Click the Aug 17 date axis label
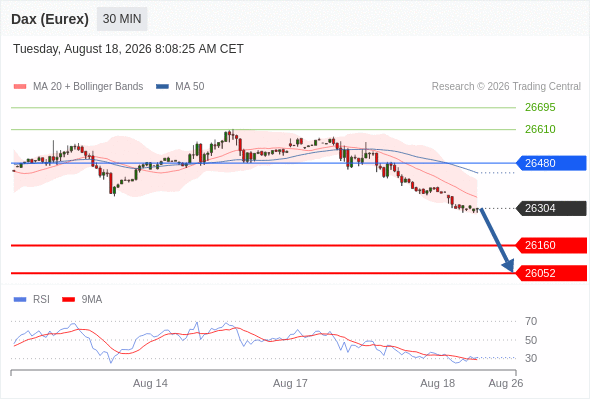The image size is (590, 400). point(290,383)
